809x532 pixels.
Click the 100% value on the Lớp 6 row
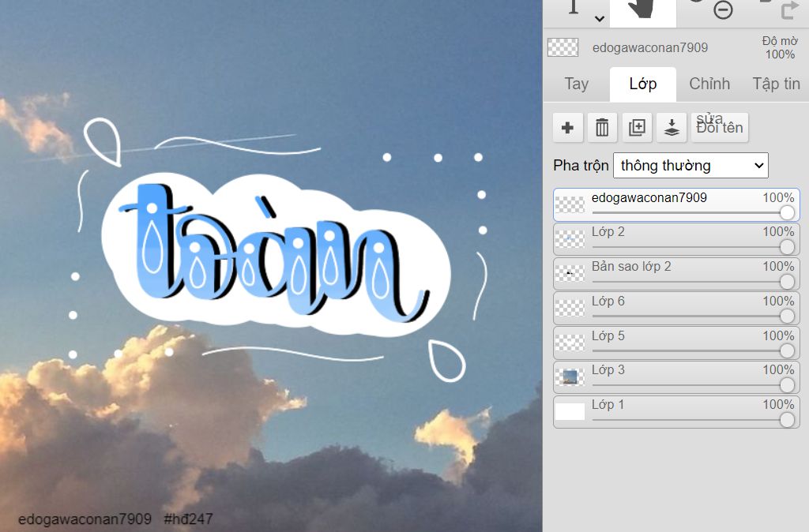click(778, 301)
